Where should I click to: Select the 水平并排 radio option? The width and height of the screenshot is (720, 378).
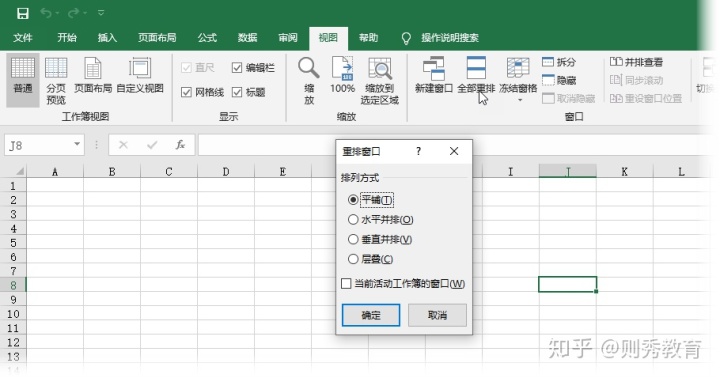(x=353, y=220)
